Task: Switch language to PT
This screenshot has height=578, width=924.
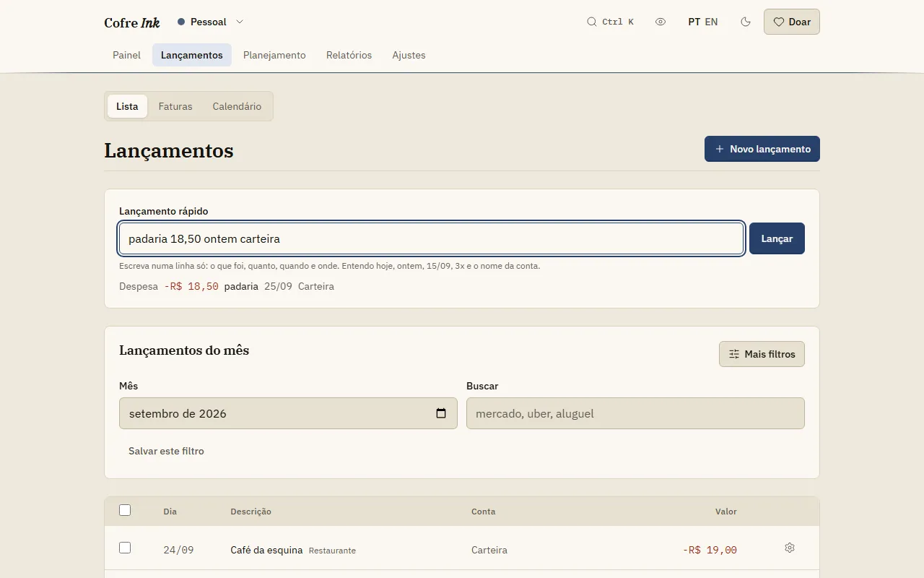Action: pos(694,22)
